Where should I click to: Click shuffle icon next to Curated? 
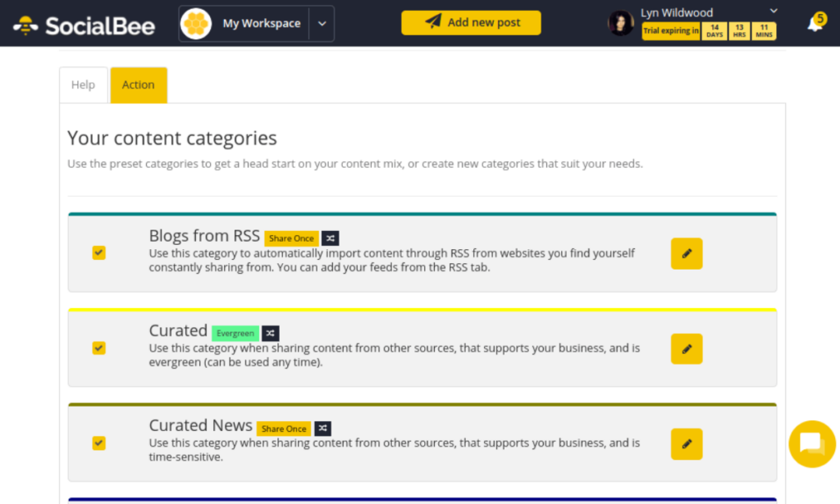270,334
